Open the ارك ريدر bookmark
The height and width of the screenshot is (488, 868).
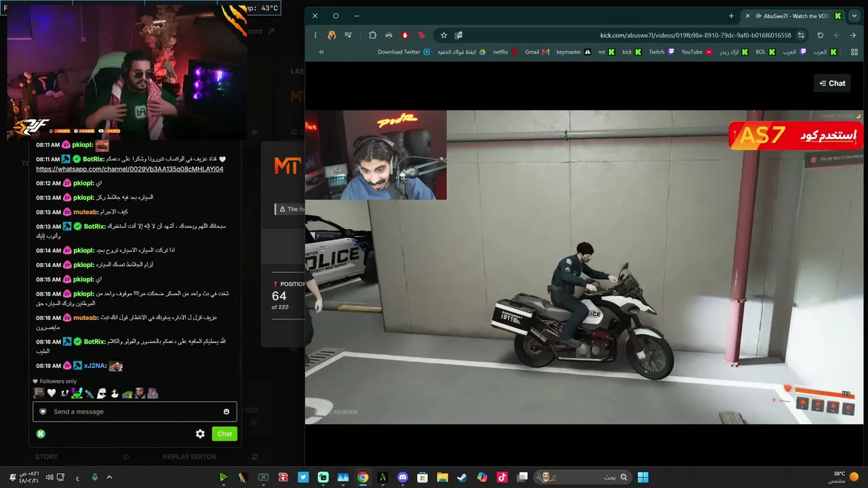coord(734,52)
